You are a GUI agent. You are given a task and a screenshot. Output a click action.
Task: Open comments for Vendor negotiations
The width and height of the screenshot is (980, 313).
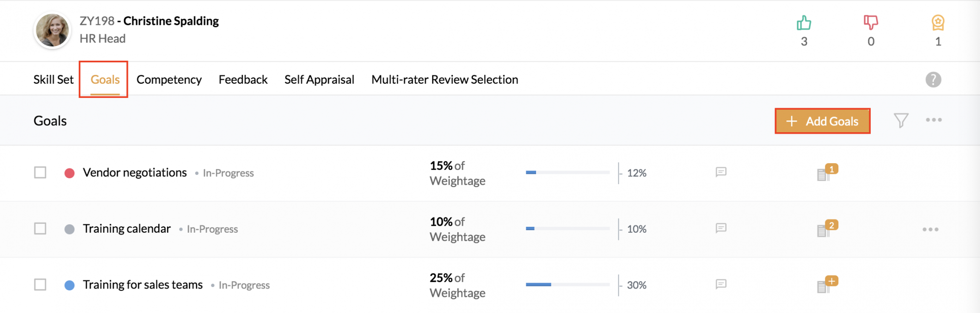(x=721, y=172)
